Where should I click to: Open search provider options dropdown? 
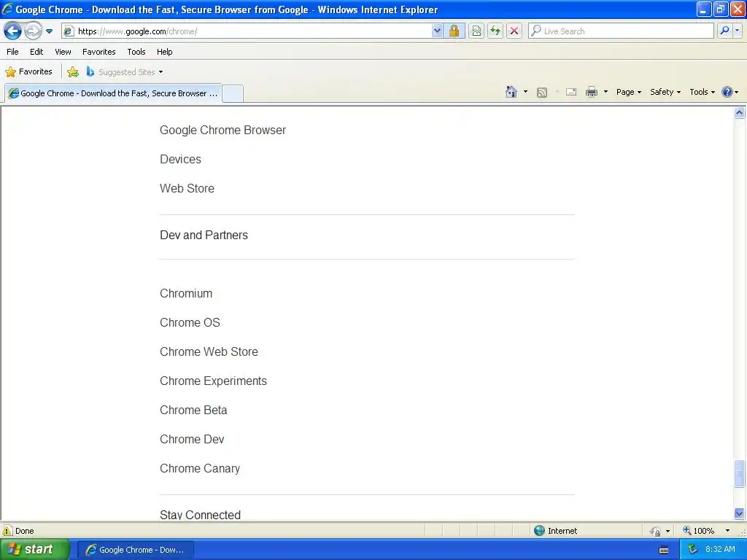738,31
